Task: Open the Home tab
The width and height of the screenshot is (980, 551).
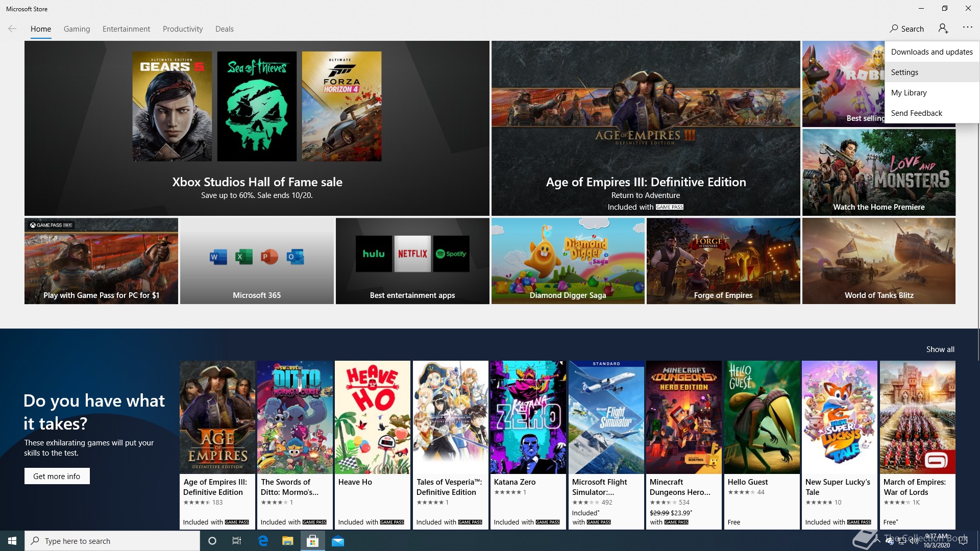Action: 41,29
